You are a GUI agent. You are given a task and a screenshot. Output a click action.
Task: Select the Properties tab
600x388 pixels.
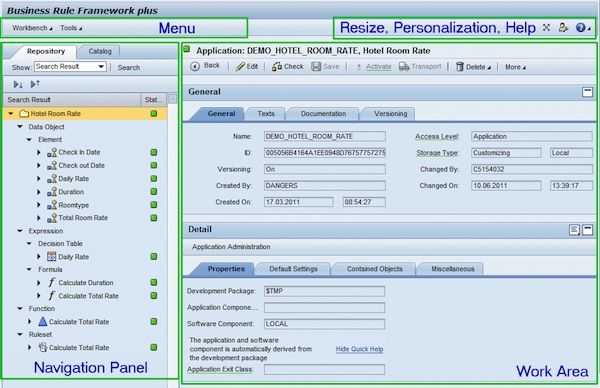[226, 269]
